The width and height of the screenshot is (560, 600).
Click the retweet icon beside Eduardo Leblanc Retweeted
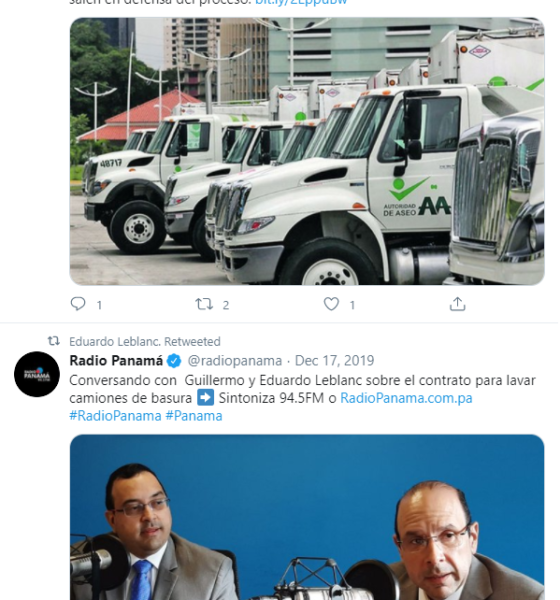pyautogui.click(x=54, y=341)
